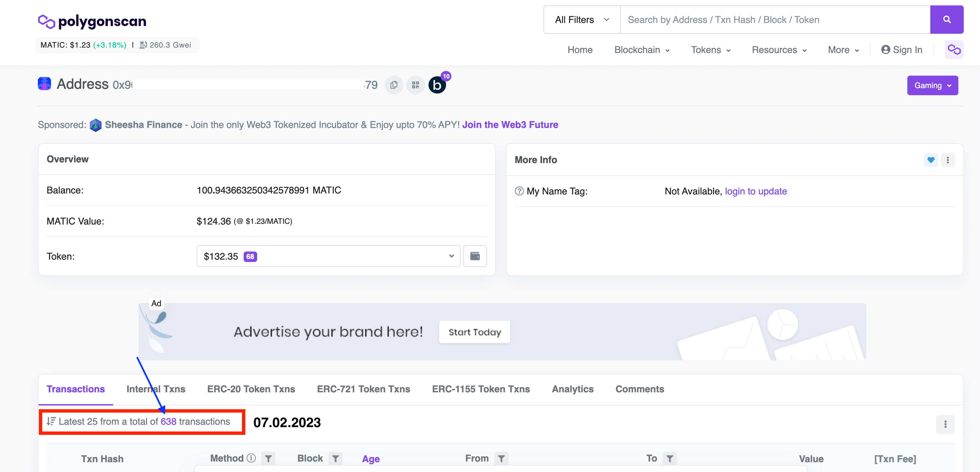Switch to ERC-20 Token Txns tab
Screen dimensions: 980x472
pos(251,389)
